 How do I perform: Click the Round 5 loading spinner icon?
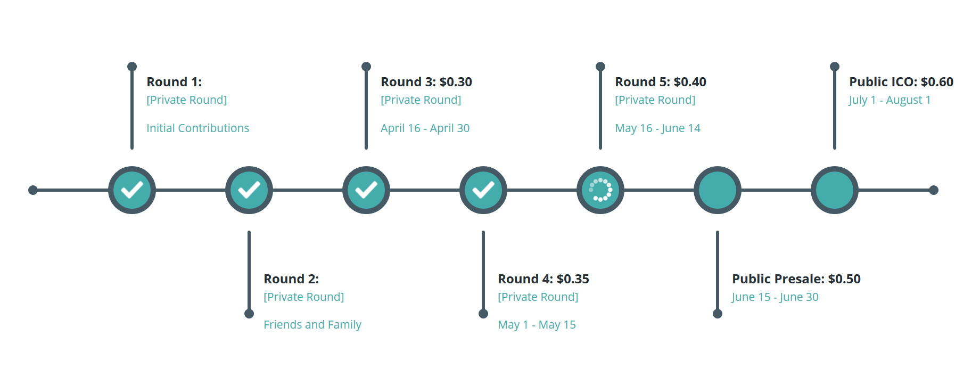click(x=600, y=190)
